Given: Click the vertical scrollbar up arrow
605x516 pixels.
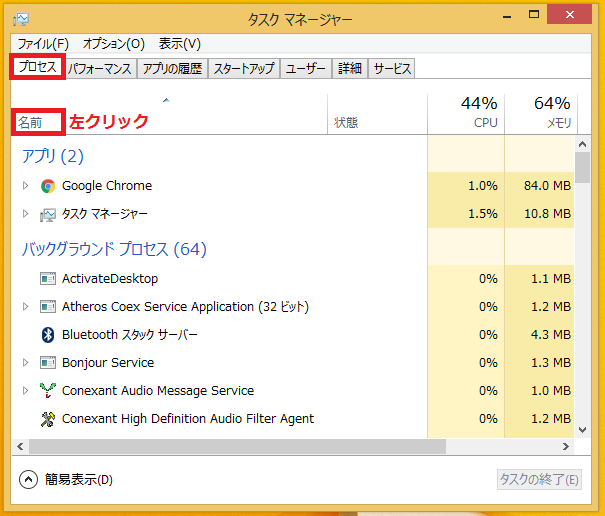Looking at the screenshot, I should click(x=583, y=144).
